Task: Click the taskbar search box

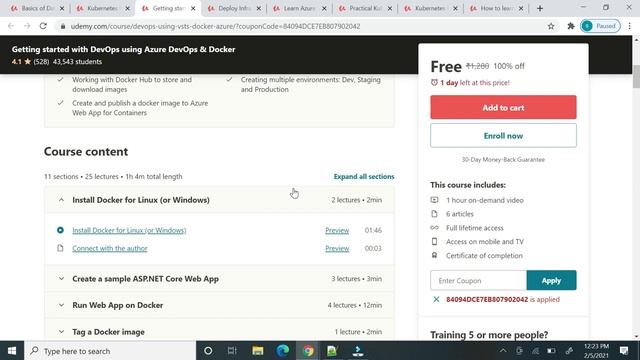Action: (x=110, y=351)
